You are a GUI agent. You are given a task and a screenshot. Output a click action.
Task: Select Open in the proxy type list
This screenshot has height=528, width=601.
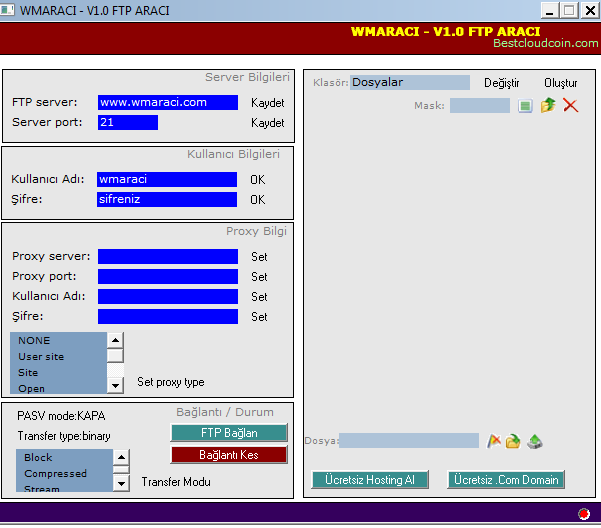pyautogui.click(x=58, y=388)
